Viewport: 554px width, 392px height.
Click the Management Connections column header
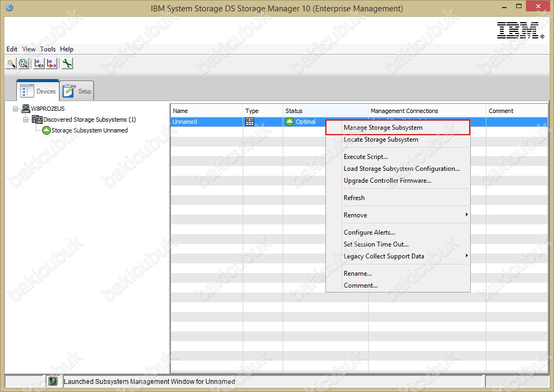(x=427, y=111)
